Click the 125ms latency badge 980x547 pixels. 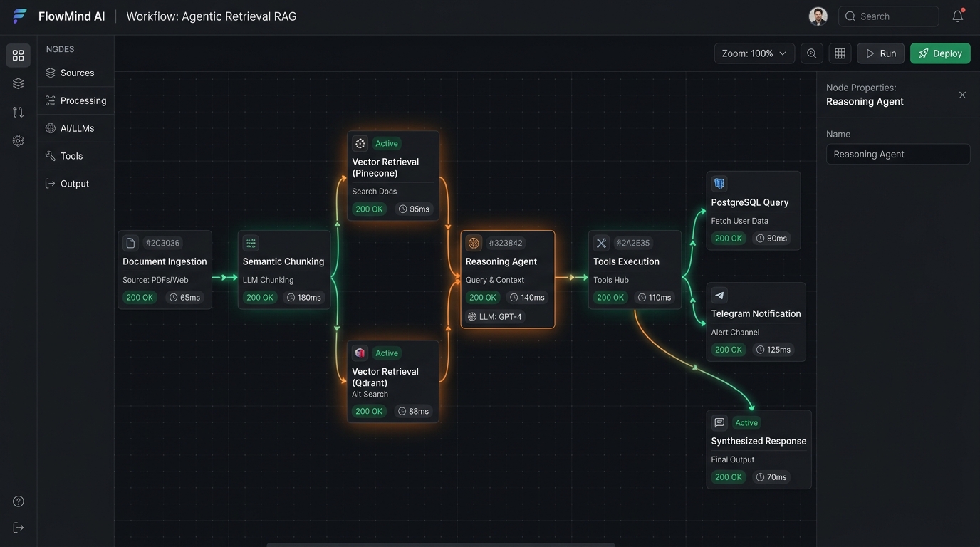(x=773, y=349)
